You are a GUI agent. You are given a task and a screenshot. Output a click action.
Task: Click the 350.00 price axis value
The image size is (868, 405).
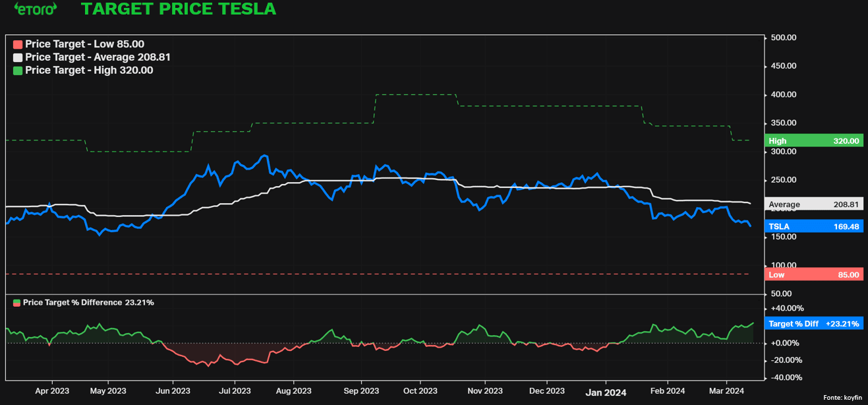click(784, 123)
